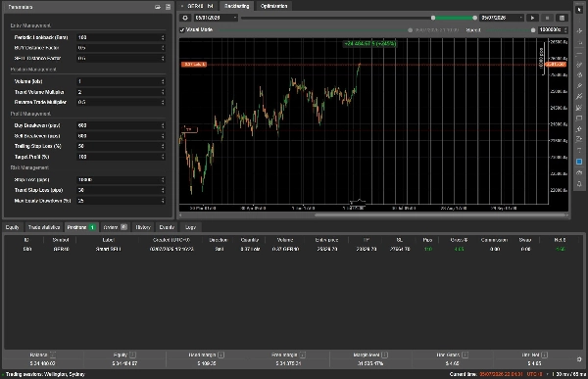Switch to the Backtesting tab

click(x=236, y=6)
